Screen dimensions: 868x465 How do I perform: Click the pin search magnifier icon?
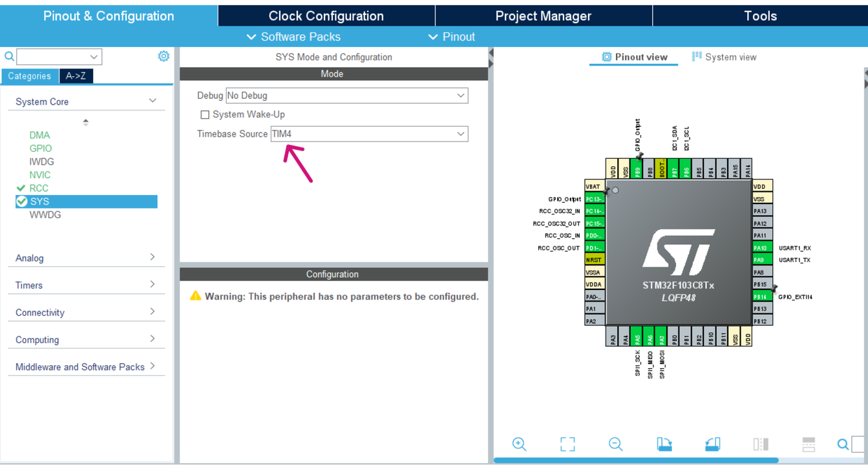pyautogui.click(x=843, y=444)
